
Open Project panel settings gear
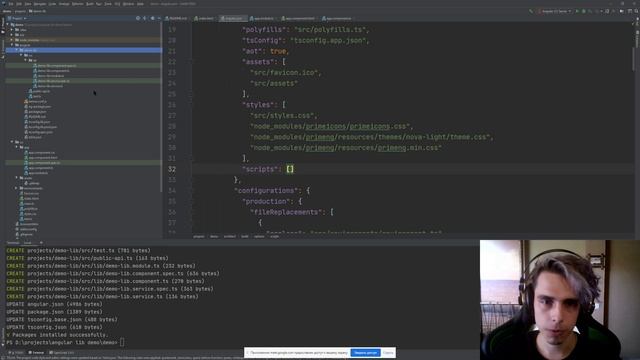pyautogui.click(x=152, y=18)
